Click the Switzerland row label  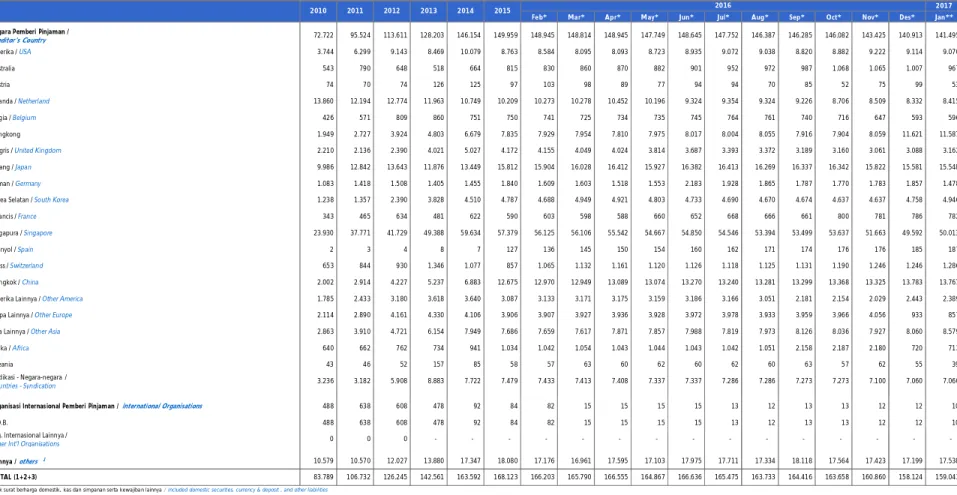[27, 266]
